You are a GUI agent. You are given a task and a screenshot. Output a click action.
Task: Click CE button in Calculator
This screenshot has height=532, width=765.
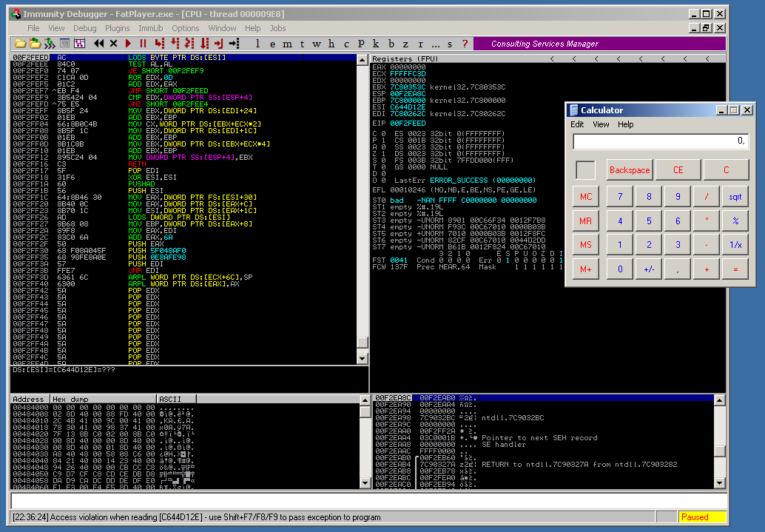click(x=678, y=170)
